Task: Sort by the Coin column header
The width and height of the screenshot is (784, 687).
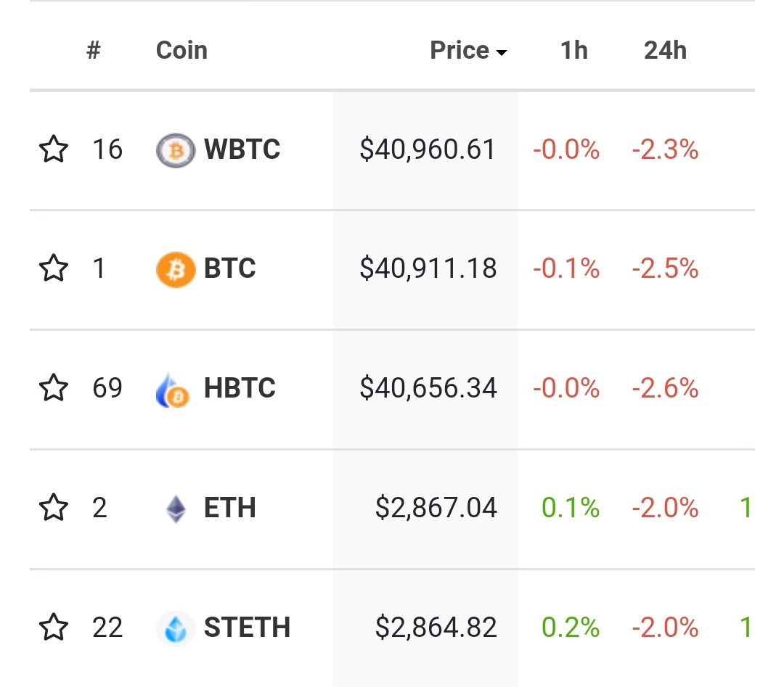Action: pyautogui.click(x=181, y=51)
